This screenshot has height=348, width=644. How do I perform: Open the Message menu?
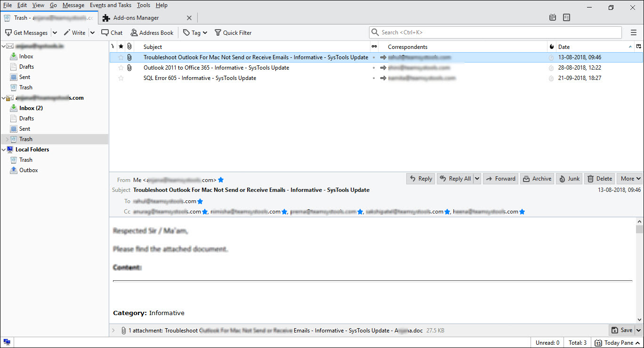73,5
